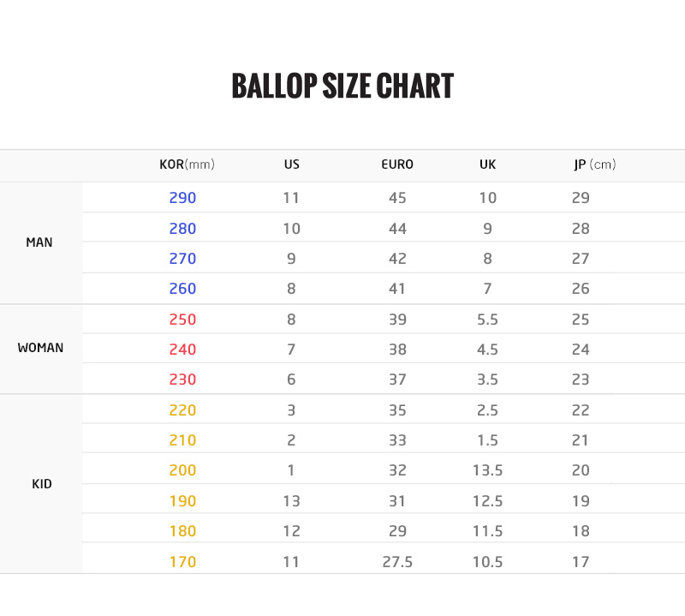Select the yellow 170 Korean size
This screenshot has height=616, width=685.
182,562
